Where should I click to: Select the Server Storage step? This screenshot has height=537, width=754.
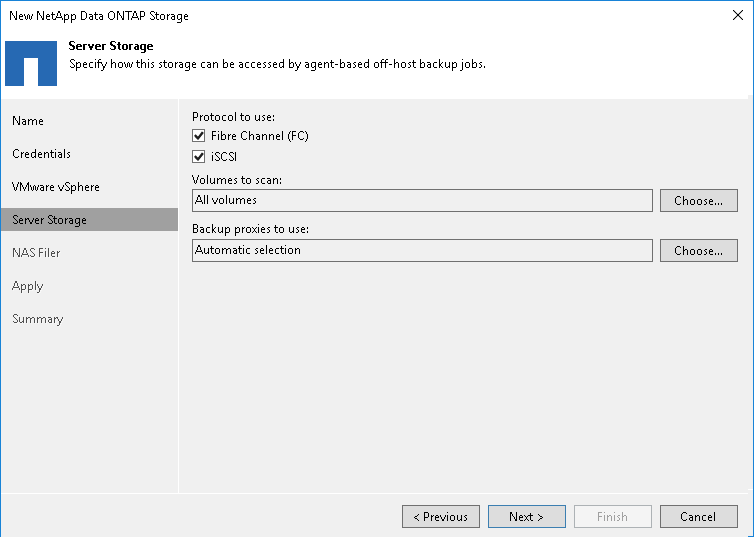[89, 220]
